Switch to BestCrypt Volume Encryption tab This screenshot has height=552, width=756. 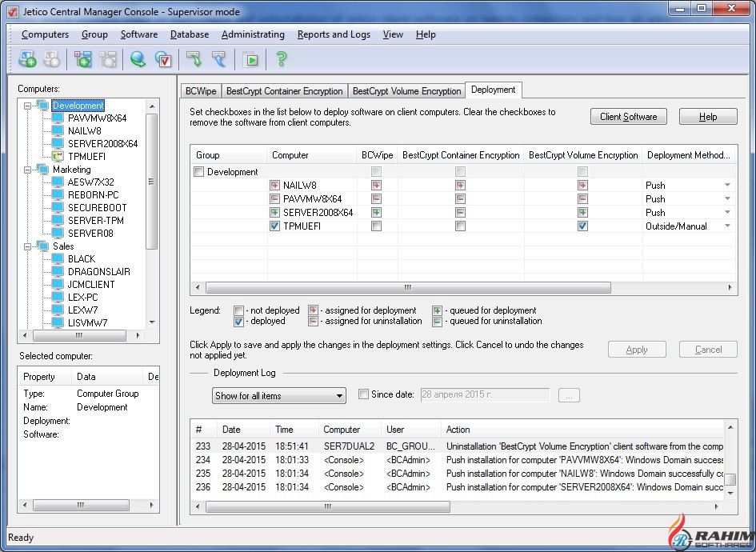coord(406,91)
